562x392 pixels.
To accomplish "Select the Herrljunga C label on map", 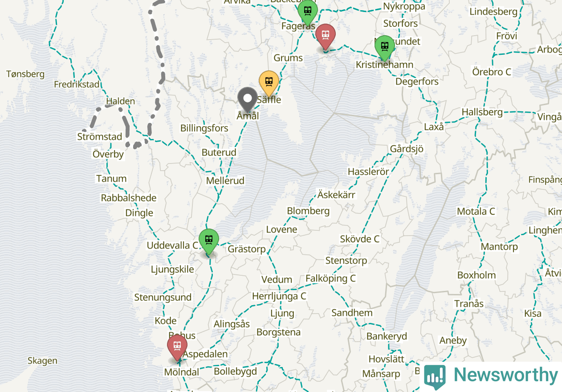I will coord(279,296).
